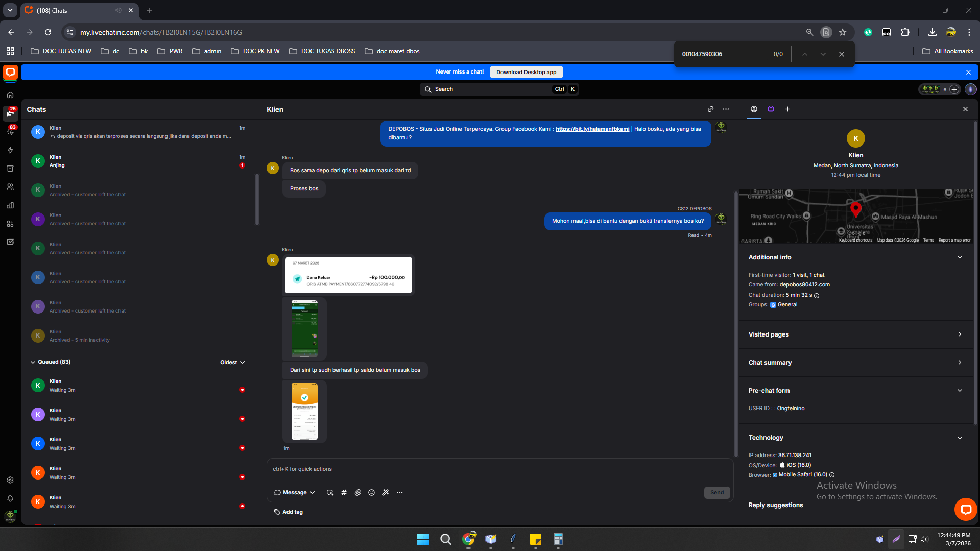Open the lightning bolt automation icon in sidebar
Image resolution: width=980 pixels, height=551 pixels.
click(x=10, y=150)
